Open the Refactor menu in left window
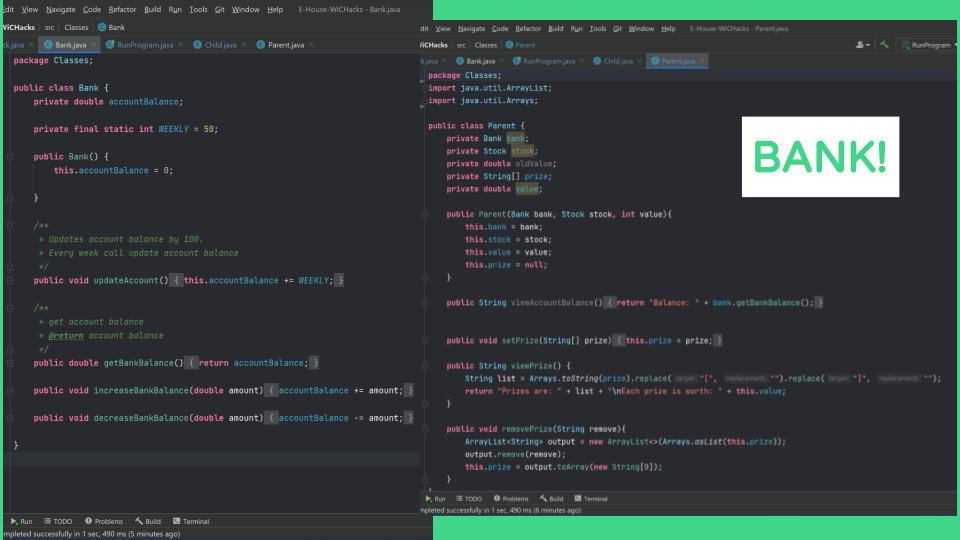 (x=122, y=10)
